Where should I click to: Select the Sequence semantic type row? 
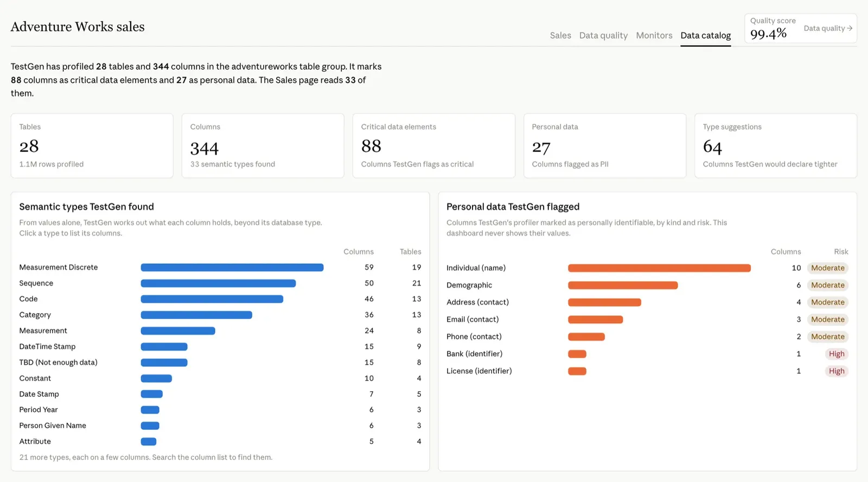220,283
